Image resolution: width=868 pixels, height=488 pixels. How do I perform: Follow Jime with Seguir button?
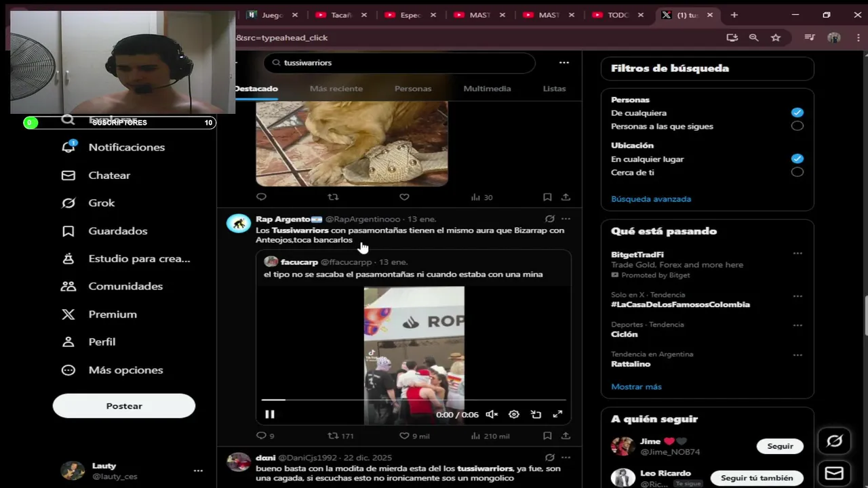[780, 446]
